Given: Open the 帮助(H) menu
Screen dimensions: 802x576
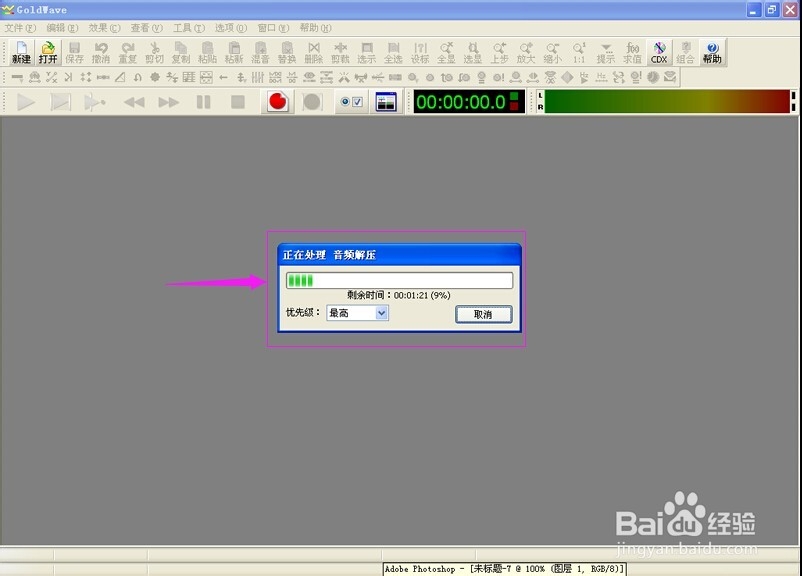Looking at the screenshot, I should click(x=316, y=28).
